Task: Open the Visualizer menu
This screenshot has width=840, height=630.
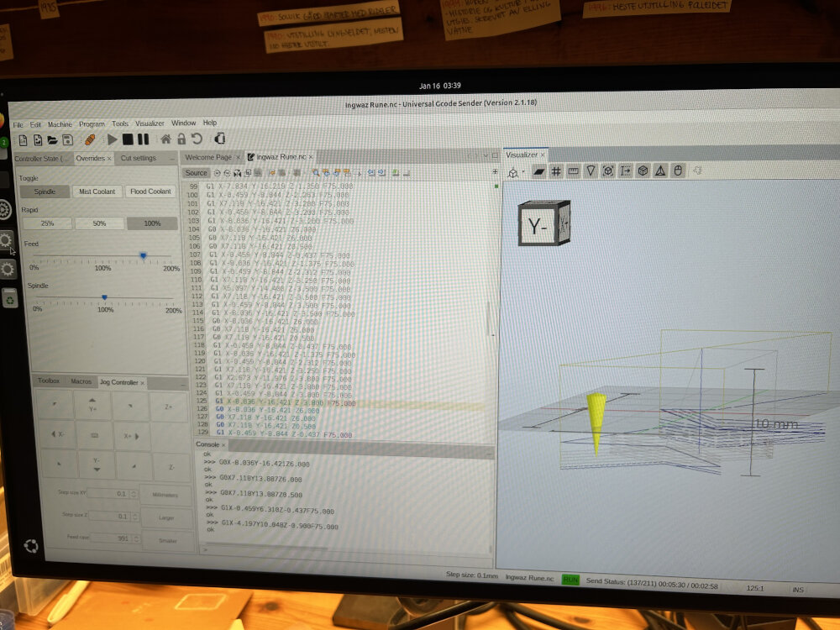Action: pyautogui.click(x=150, y=123)
